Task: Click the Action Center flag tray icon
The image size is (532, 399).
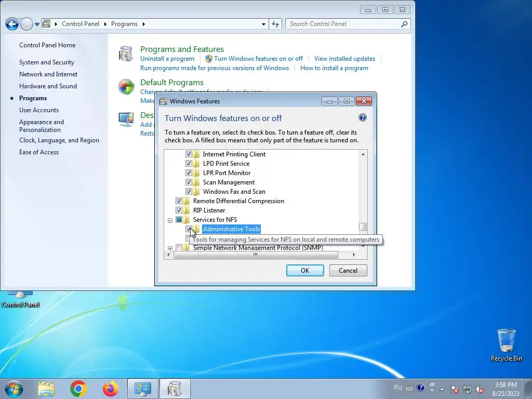Action: tap(455, 389)
